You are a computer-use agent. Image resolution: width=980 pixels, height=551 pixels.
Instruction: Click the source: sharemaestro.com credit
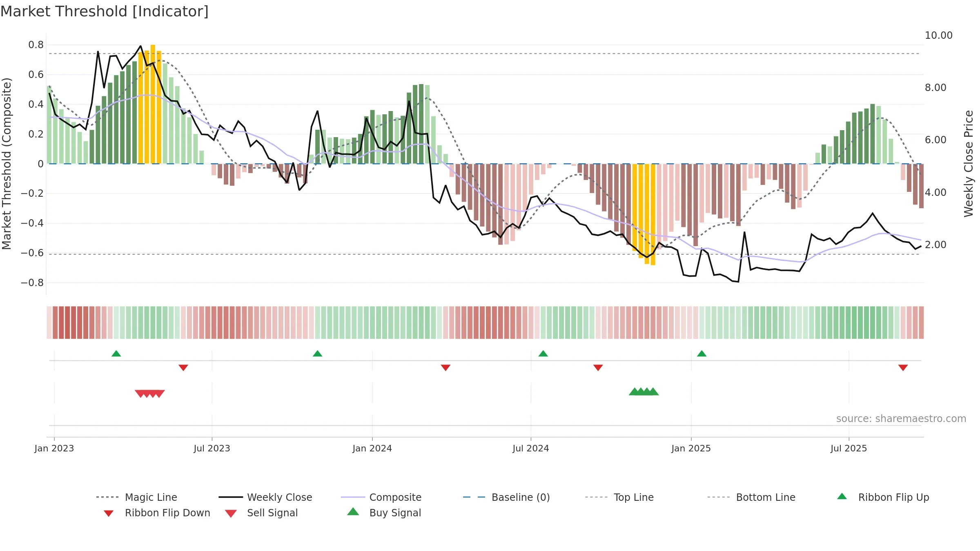pos(901,419)
